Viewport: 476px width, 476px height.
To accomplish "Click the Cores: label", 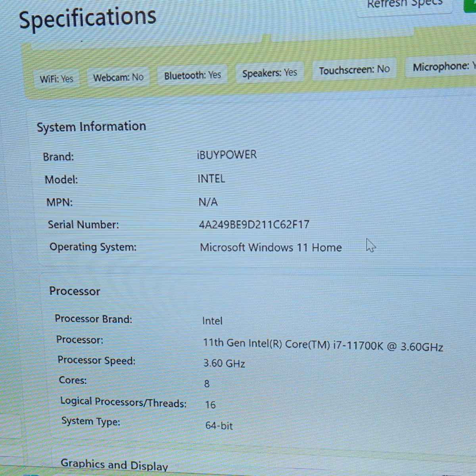I will click(x=73, y=380).
